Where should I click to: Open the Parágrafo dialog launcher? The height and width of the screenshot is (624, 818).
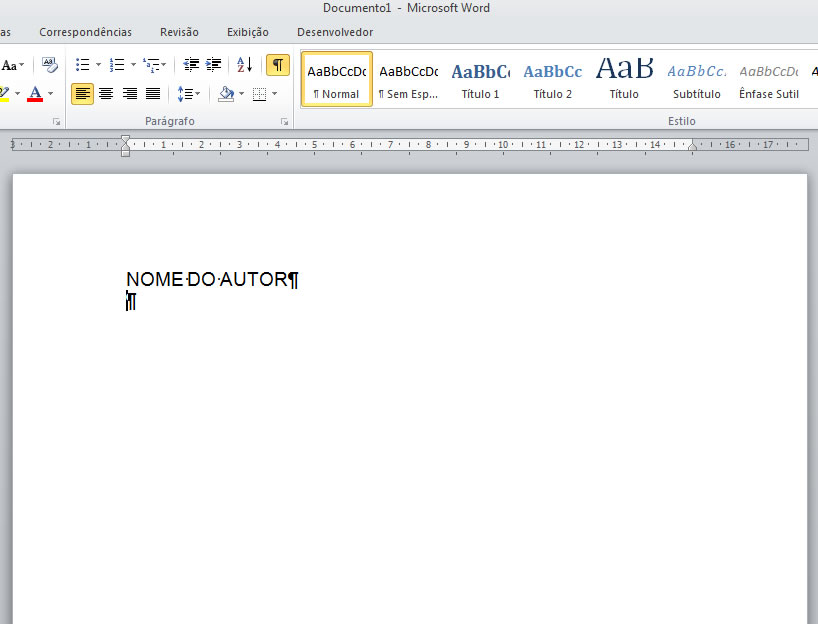pos(284,122)
